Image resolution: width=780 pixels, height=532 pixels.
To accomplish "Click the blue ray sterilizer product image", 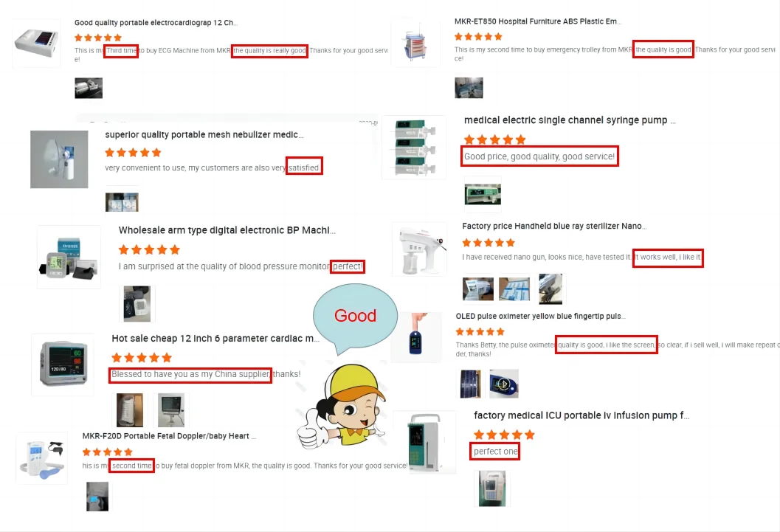I will coord(420,249).
